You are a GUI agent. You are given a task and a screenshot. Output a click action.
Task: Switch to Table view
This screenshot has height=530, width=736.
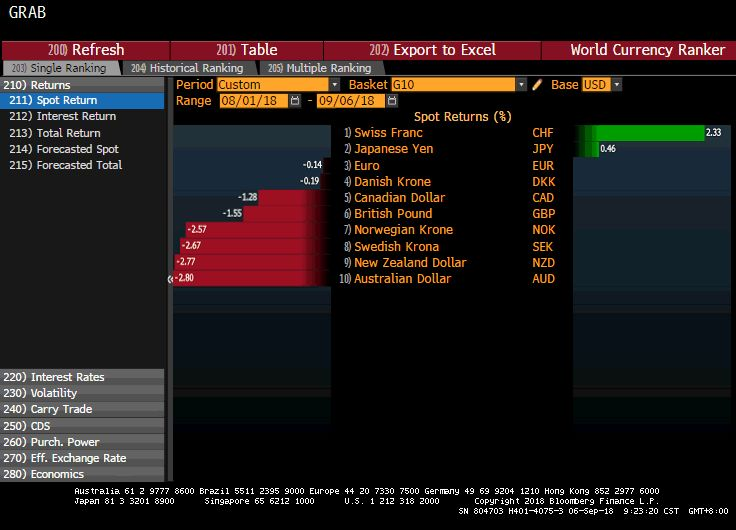(247, 50)
